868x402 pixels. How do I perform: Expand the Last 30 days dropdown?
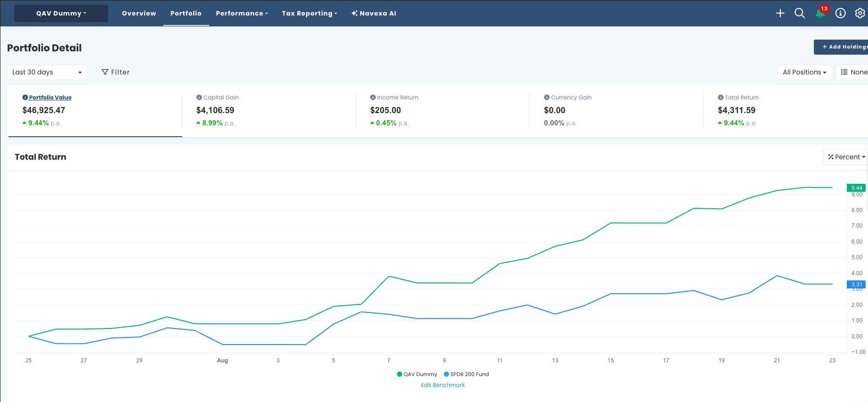47,72
